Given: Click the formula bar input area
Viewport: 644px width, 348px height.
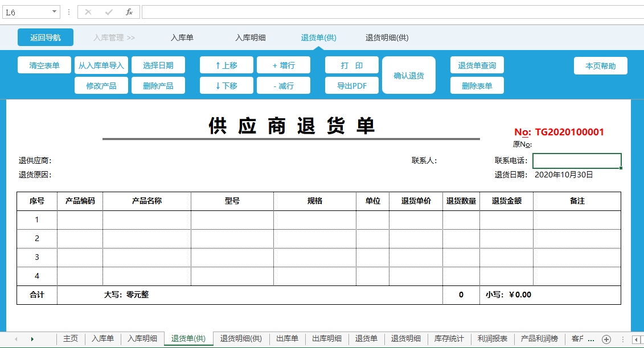Looking at the screenshot, I should 387,12.
